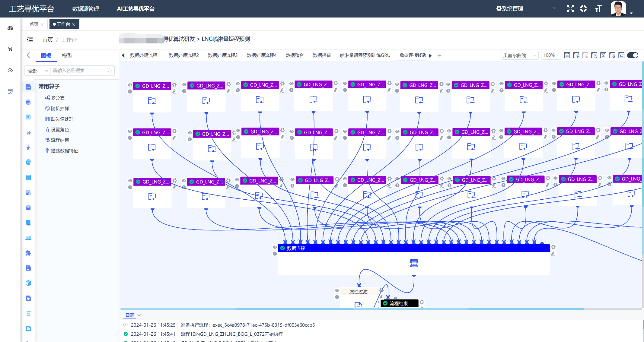Open the workflow settings gear icon in toolbar
This screenshot has width=644, height=342.
point(612,55)
